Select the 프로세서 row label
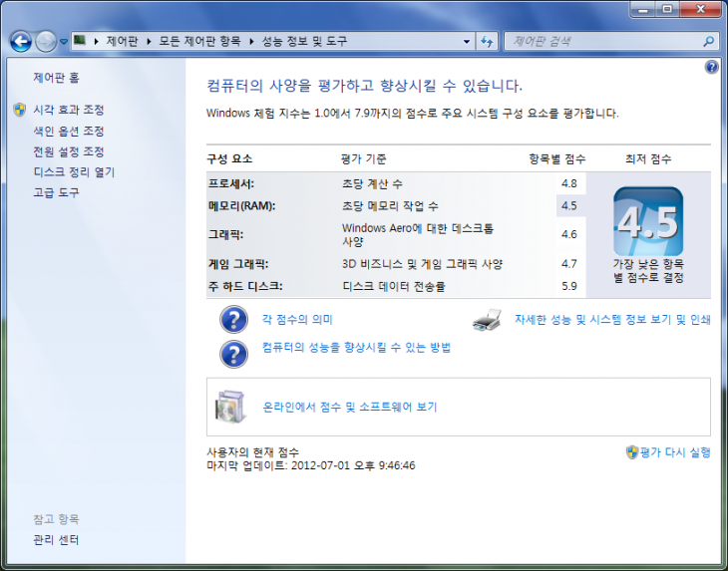Viewport: 728px width, 571px height. coord(231,183)
